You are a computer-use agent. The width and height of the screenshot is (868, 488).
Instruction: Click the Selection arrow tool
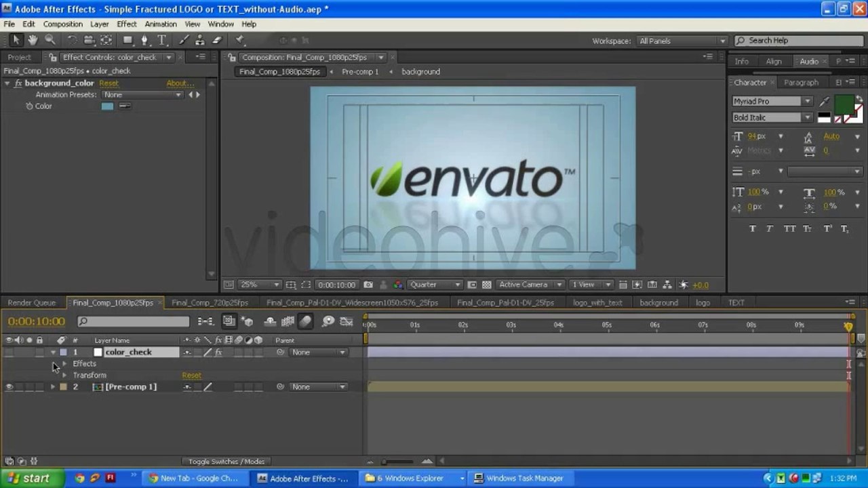pos(16,41)
